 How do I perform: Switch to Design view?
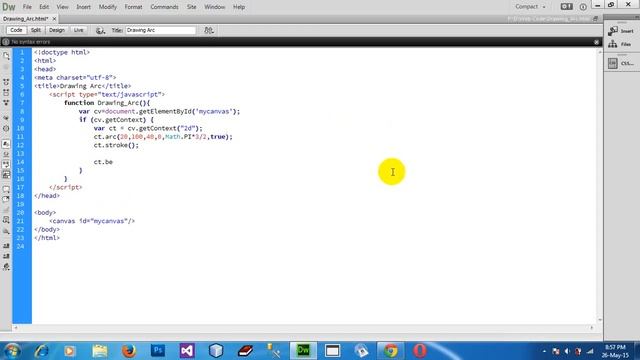click(x=57, y=30)
